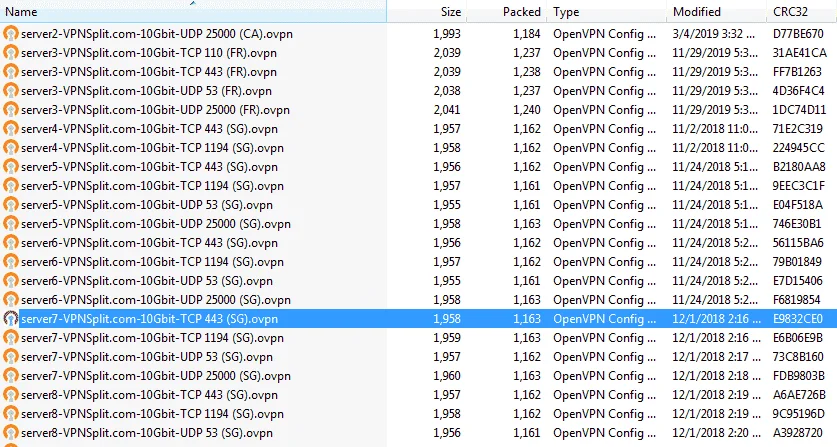The height and width of the screenshot is (447, 837).
Task: Click OpenVPN icon of server2 UDP 25000 (CA)
Action: pyautogui.click(x=11, y=34)
